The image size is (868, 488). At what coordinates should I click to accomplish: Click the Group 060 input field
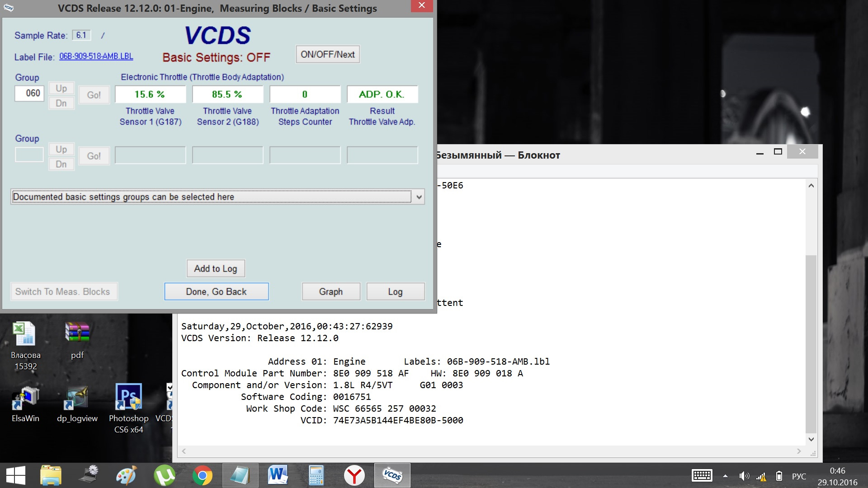pos(29,94)
